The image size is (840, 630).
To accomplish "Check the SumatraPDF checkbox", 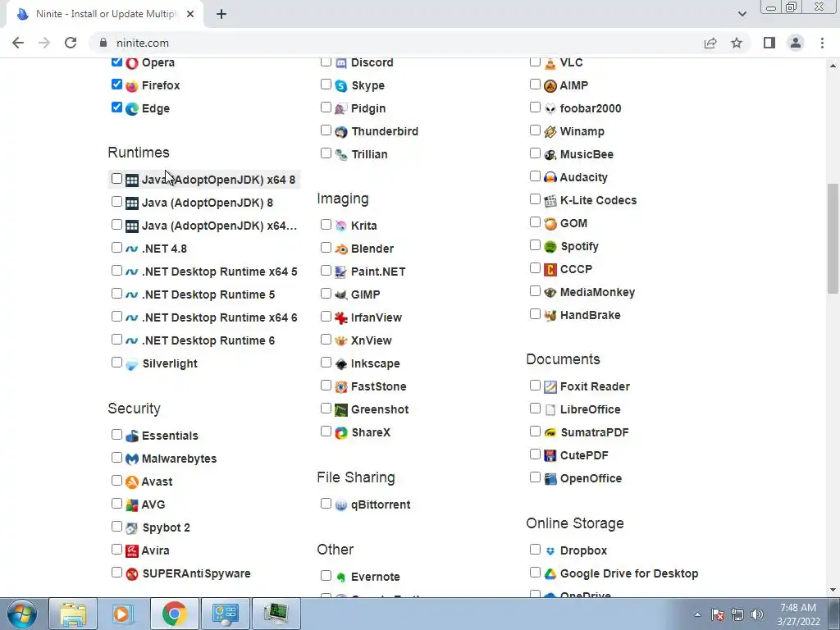I will tap(535, 431).
